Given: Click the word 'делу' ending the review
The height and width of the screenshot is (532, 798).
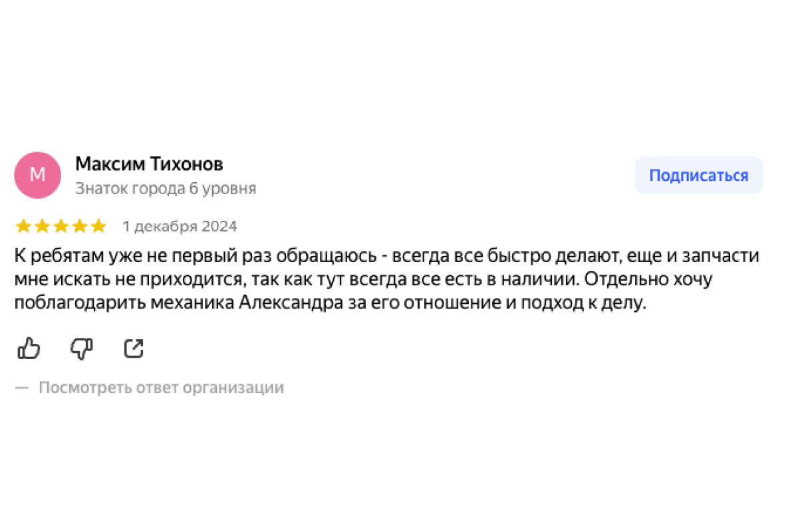Looking at the screenshot, I should tap(628, 304).
